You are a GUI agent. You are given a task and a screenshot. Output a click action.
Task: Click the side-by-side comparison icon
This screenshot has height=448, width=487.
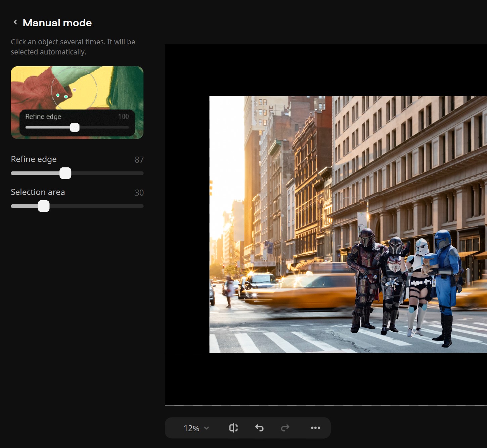[x=233, y=428]
